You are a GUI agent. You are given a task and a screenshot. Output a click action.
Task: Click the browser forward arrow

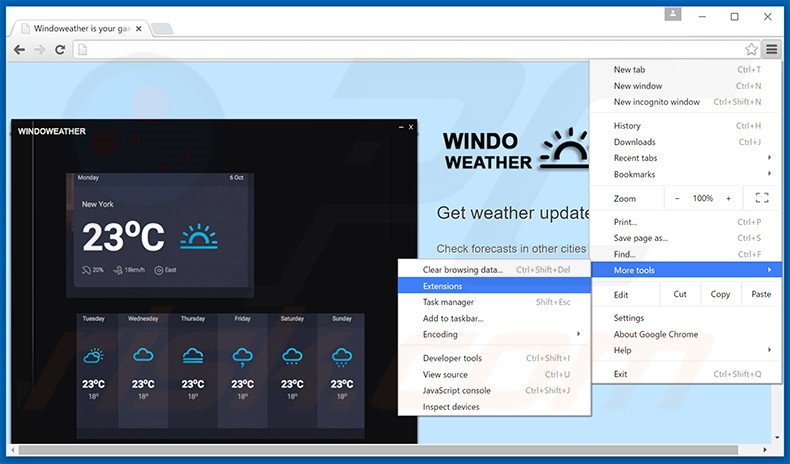coord(39,49)
